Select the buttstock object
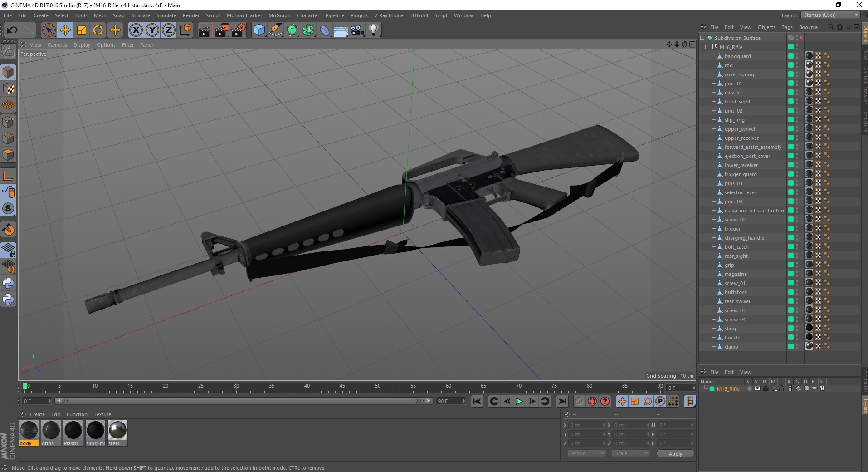 736,292
